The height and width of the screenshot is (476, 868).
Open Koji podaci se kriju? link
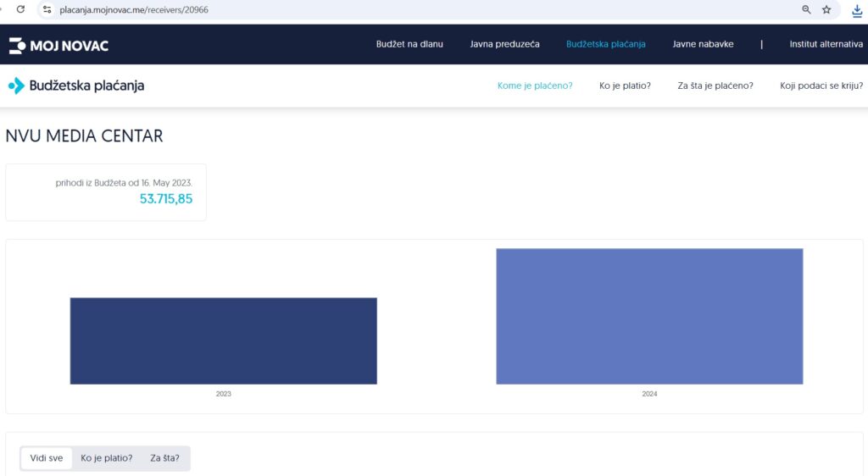[x=821, y=86]
